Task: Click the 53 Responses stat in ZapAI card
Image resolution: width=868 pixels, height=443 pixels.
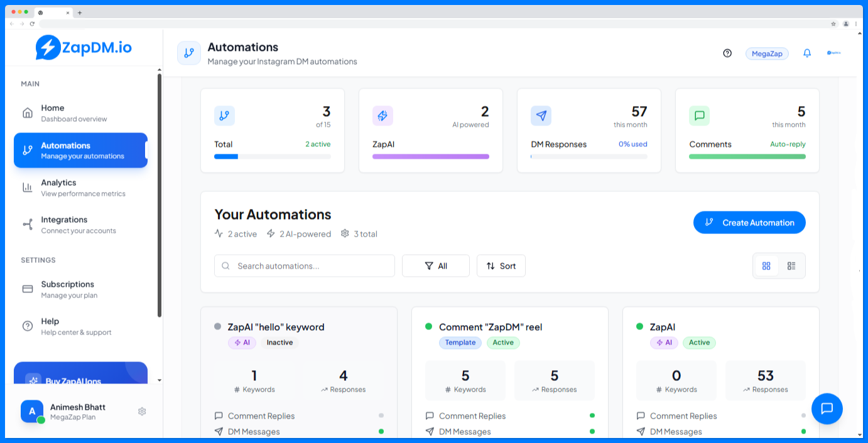Action: (x=765, y=380)
